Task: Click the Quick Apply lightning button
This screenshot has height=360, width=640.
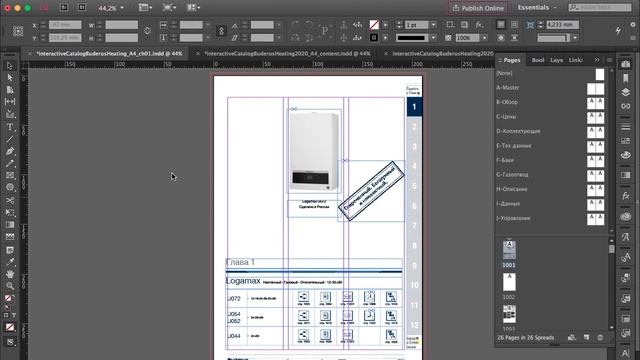Action: point(618,31)
